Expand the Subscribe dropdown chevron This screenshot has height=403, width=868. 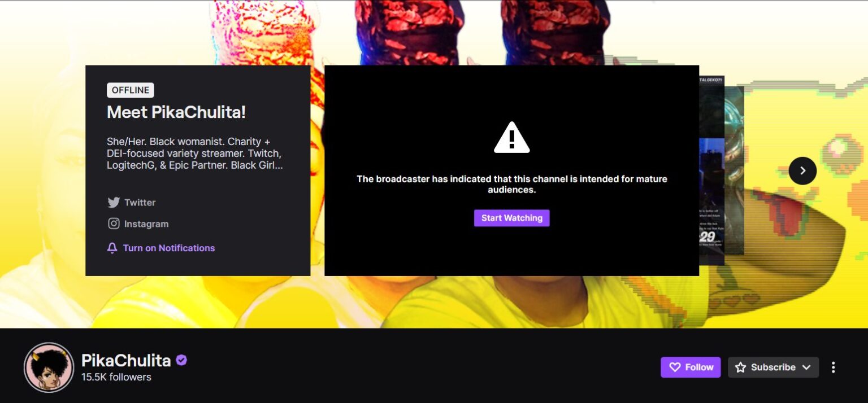[x=806, y=367]
